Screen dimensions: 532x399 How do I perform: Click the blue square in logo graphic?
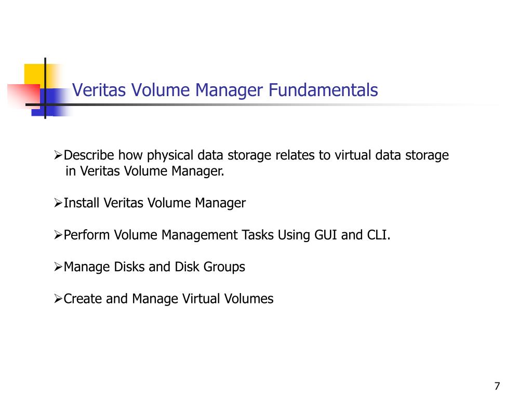pyautogui.click(x=51, y=102)
